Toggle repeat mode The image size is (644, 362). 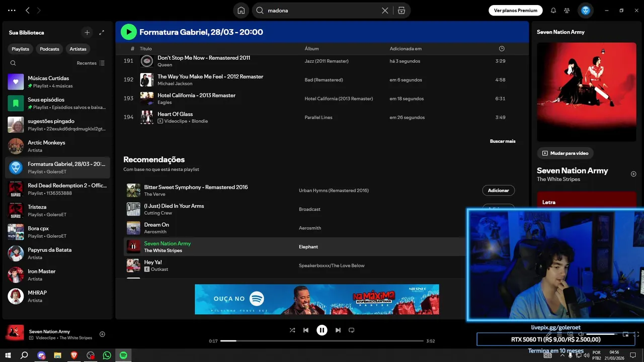[352, 330]
